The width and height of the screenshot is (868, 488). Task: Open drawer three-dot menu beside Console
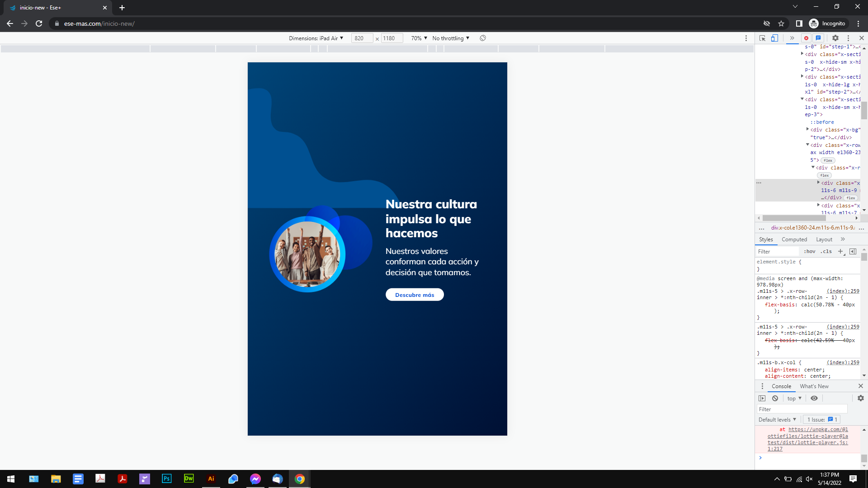[762, 386]
